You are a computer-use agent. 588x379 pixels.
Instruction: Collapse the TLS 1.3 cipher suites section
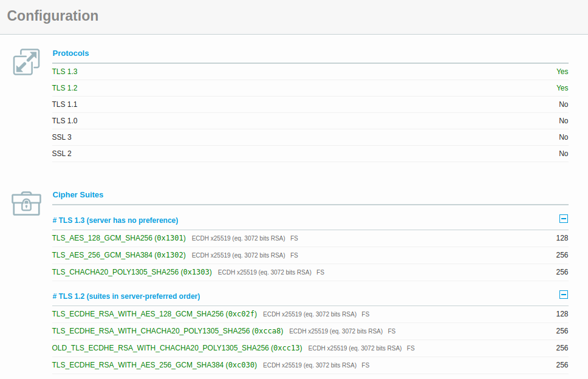coord(563,219)
